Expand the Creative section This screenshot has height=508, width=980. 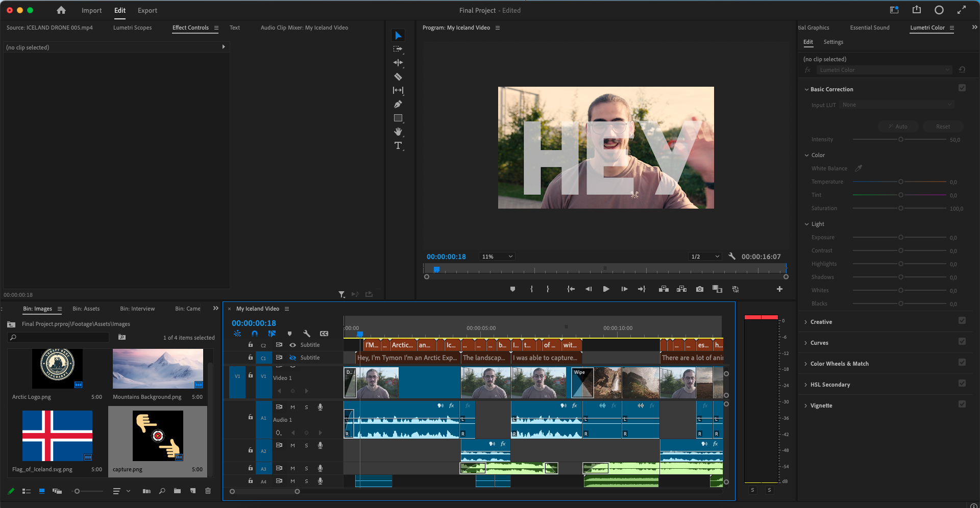tap(821, 322)
